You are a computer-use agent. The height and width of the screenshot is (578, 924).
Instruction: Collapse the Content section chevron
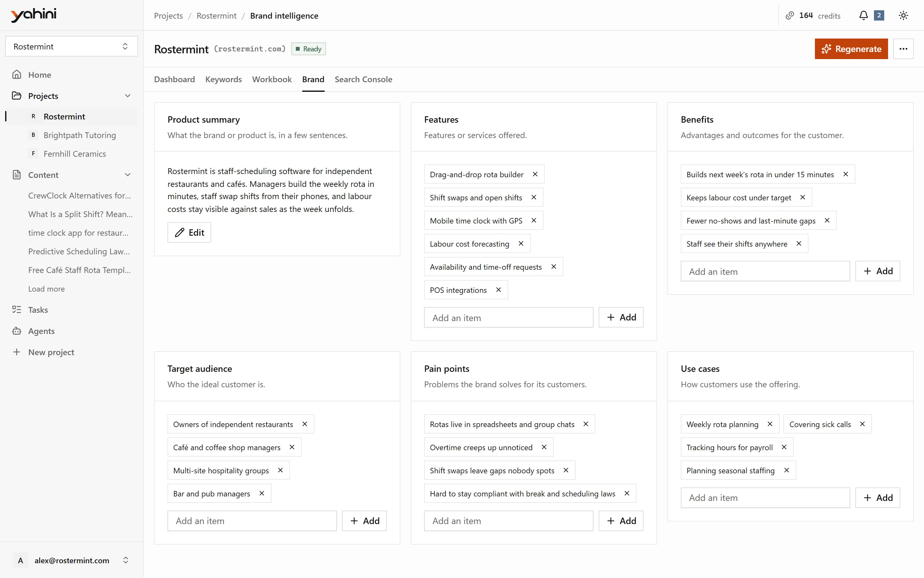[127, 175]
